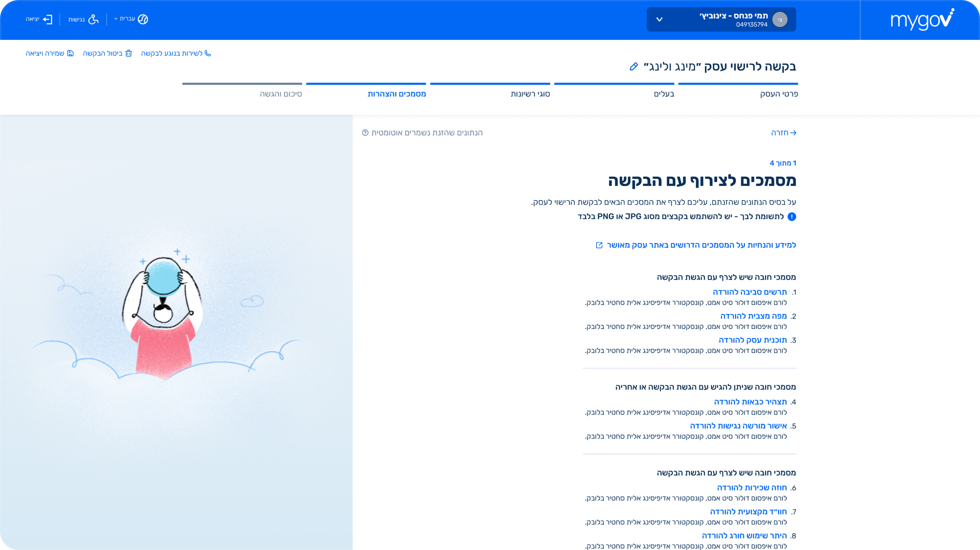Download תצהיר כבאות document link
The height and width of the screenshot is (550, 980).
(750, 402)
